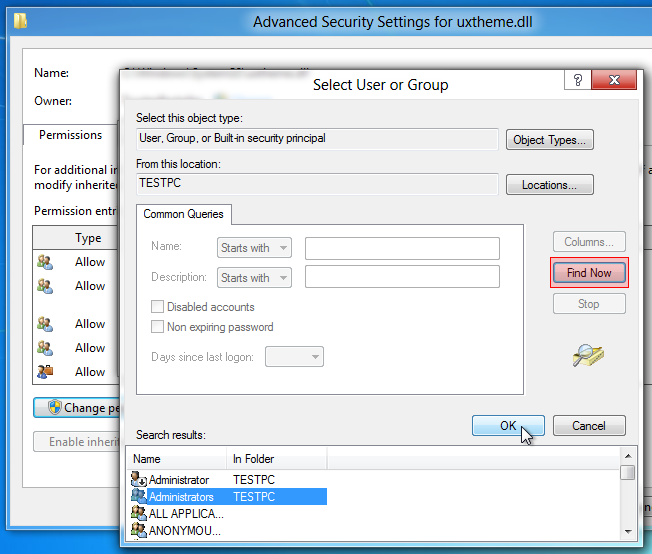
Task: Click the TESTPC folder cell of Administrator
Action: tap(254, 480)
